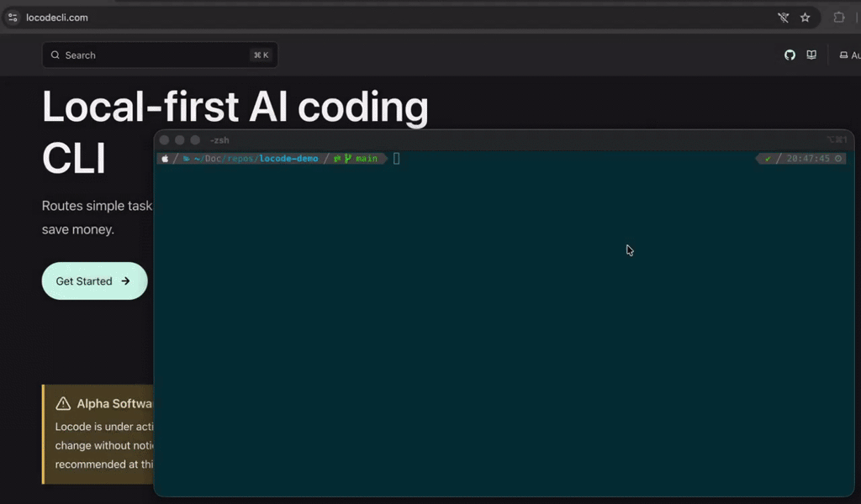The image size is (861, 504).
Task: Bookmark the page with the star icon
Action: pyautogui.click(x=805, y=17)
